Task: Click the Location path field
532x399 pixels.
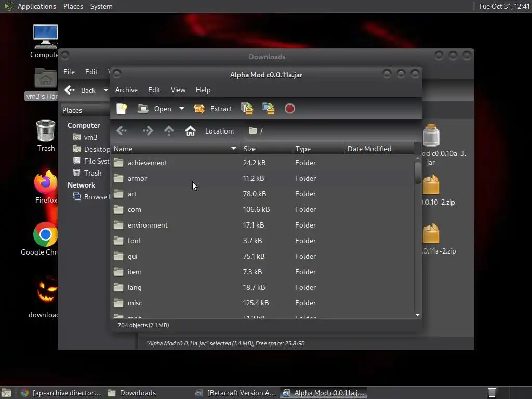Action: click(331, 131)
